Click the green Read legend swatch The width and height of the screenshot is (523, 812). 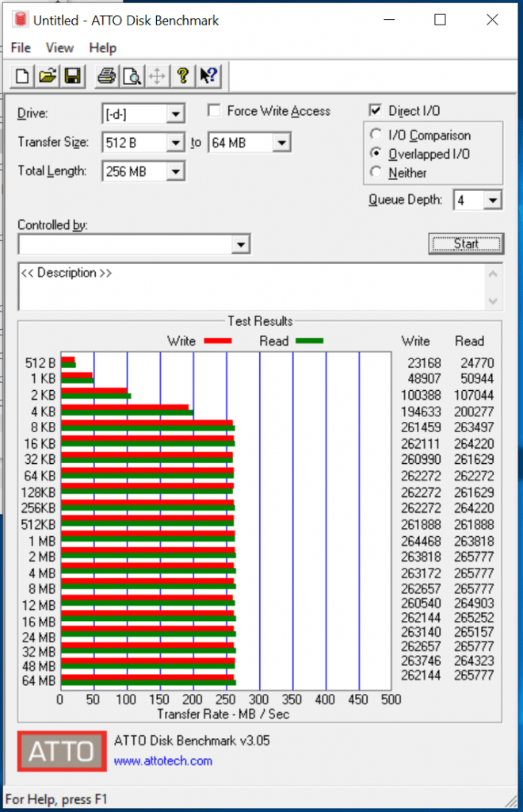coord(309,341)
